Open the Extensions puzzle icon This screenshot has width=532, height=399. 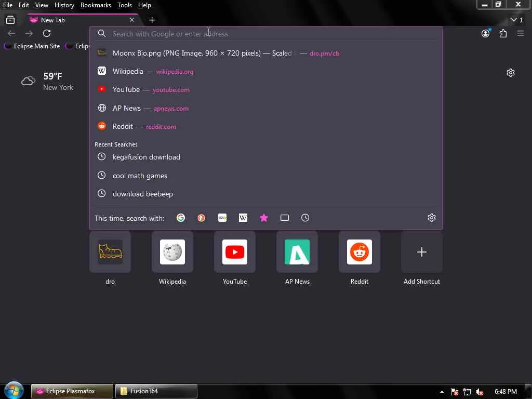point(503,33)
